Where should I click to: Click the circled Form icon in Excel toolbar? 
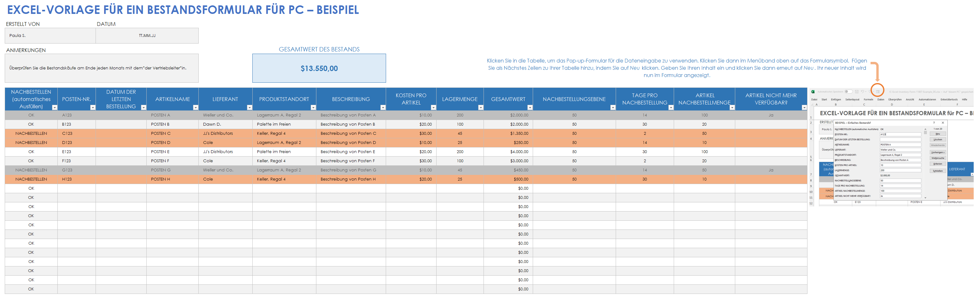[878, 92]
